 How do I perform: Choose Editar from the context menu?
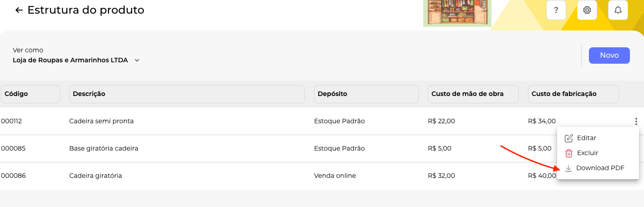tap(586, 138)
